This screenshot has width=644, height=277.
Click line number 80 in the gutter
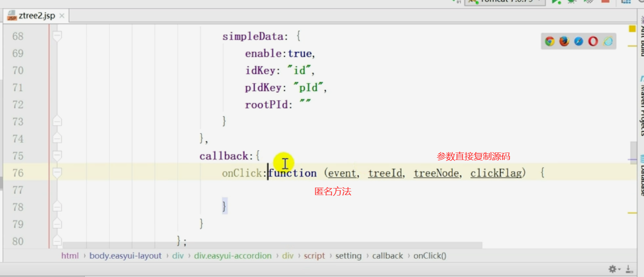(18, 241)
